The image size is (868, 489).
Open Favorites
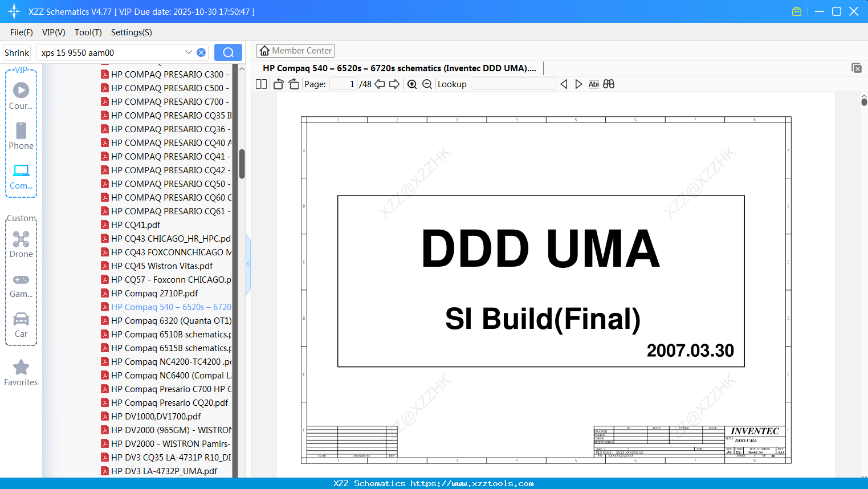click(x=21, y=373)
